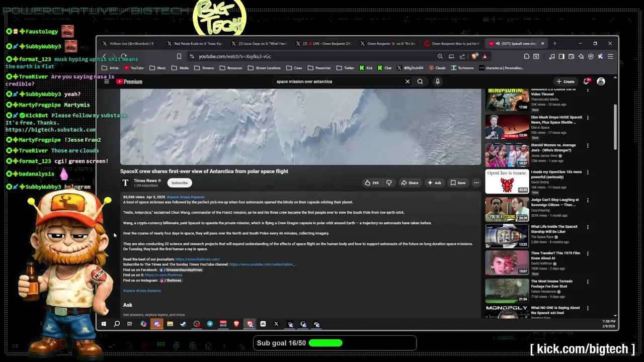Click the browser zoom magnifier icon in address bar
The image size is (644, 362).
point(440,56)
